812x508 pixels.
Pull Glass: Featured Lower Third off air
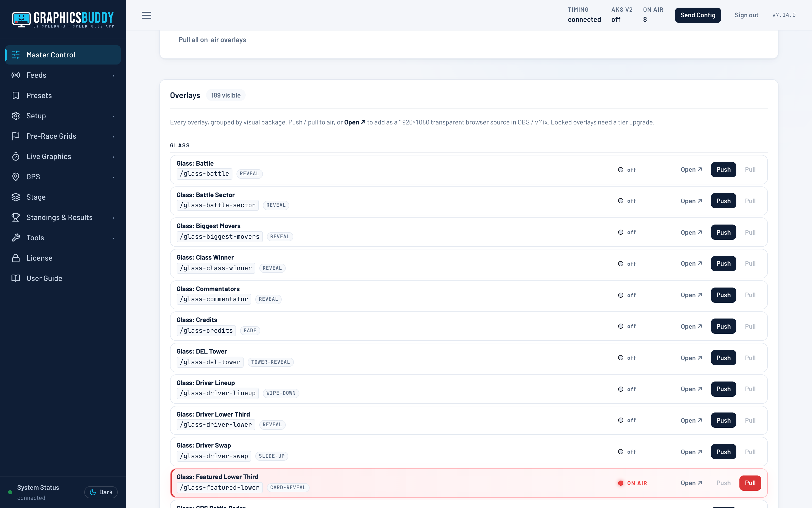pyautogui.click(x=750, y=483)
